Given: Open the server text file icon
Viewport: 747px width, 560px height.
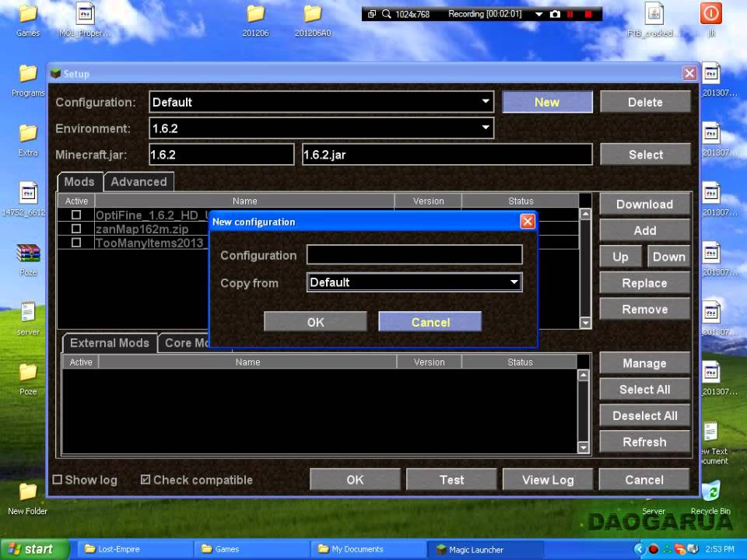Looking at the screenshot, I should click(28, 313).
